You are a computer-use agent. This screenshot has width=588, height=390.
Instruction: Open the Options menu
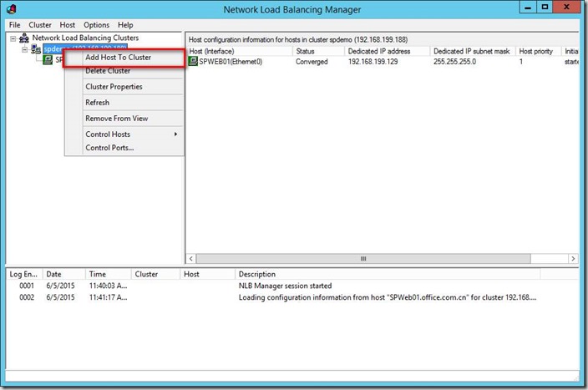tap(96, 25)
